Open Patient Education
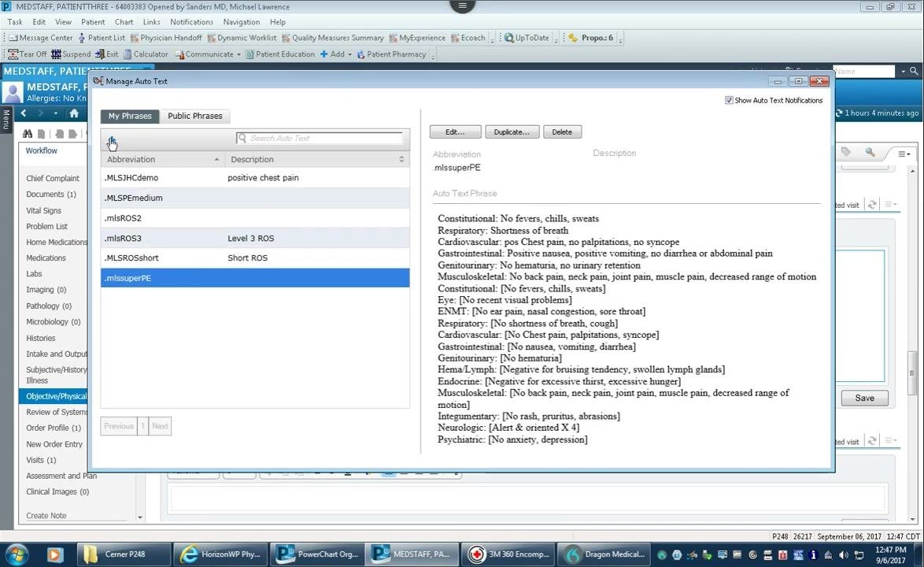924x567 pixels. 280,54
